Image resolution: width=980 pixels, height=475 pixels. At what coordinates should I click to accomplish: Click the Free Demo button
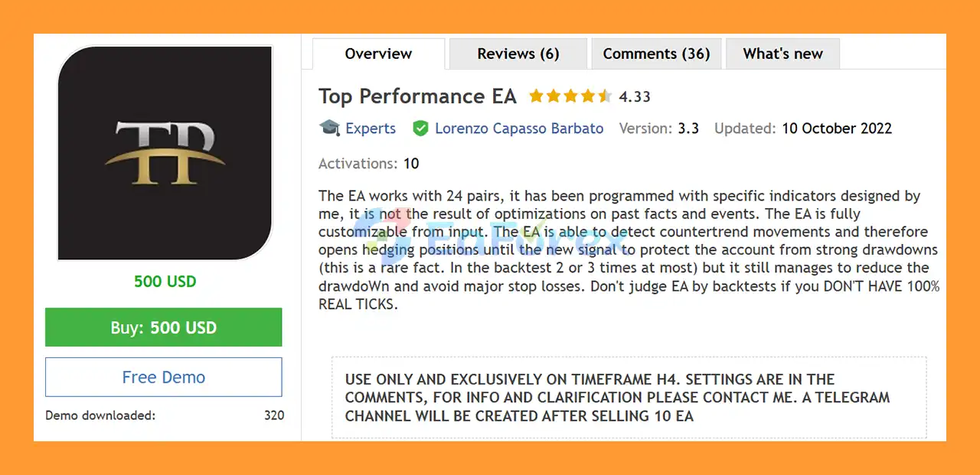[164, 377]
